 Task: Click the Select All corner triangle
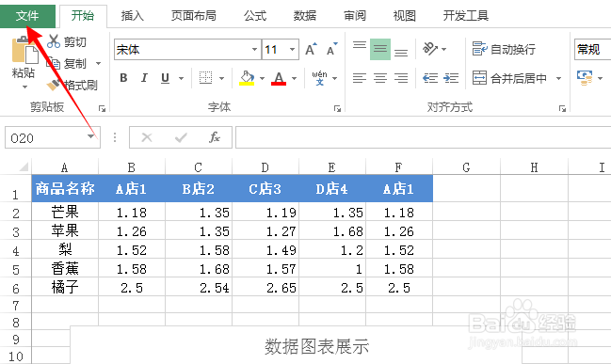pos(24,167)
